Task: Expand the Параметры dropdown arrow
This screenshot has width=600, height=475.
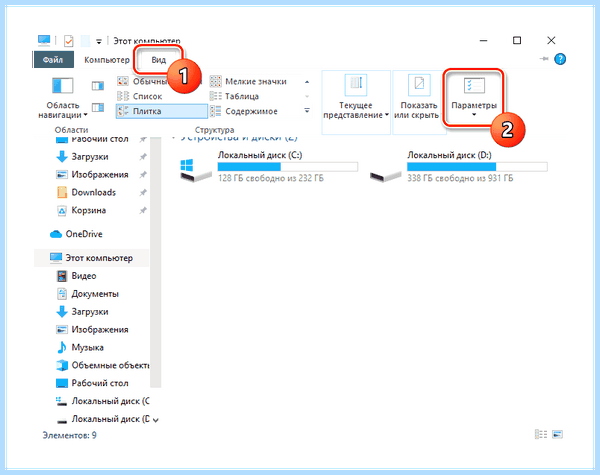Action: point(474,115)
